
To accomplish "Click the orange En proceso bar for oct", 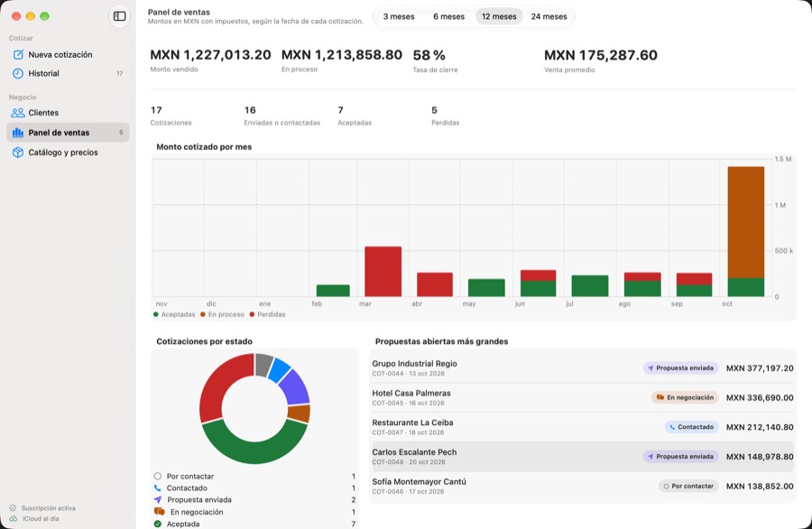I will (x=746, y=222).
